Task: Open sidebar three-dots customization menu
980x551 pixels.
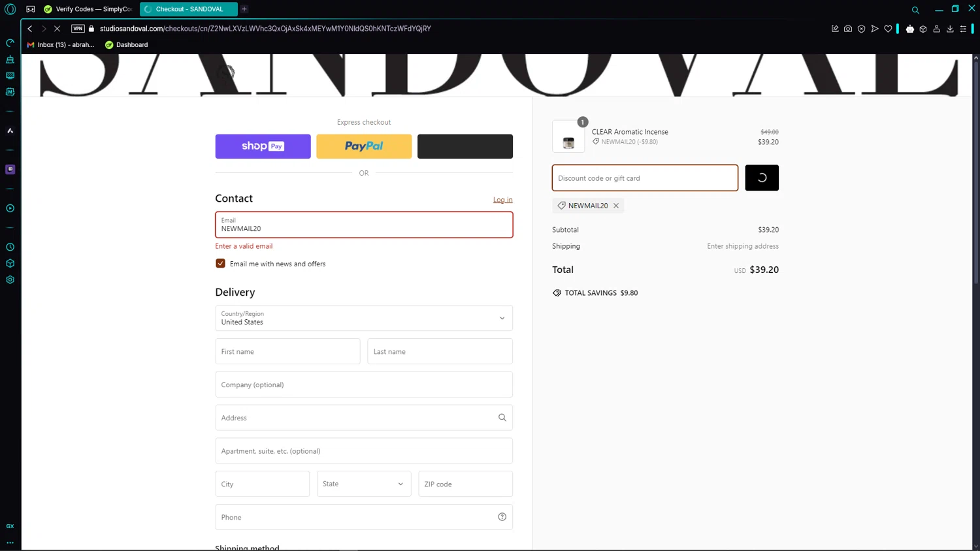Action: pos(10,543)
